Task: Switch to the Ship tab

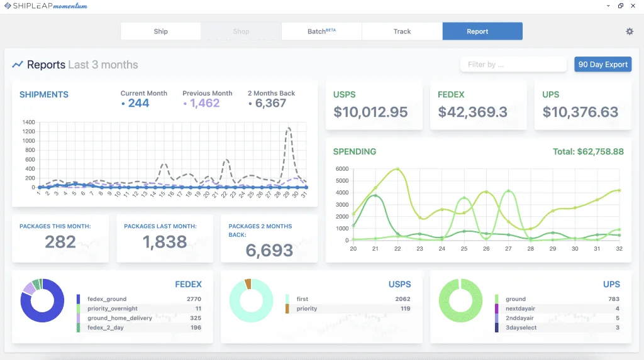Action: [160, 31]
